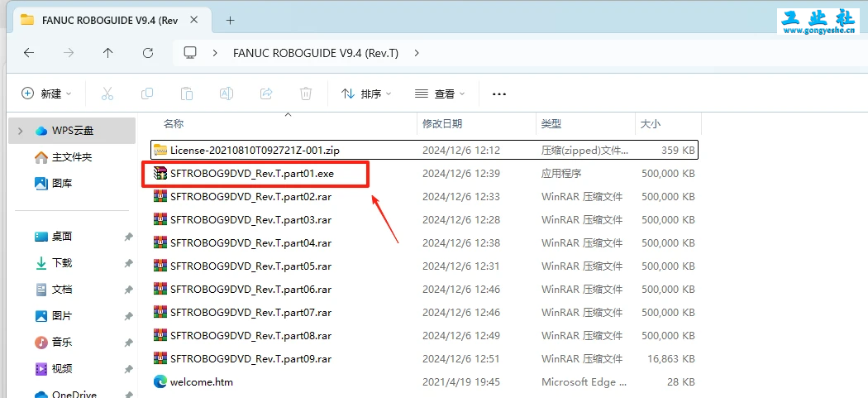Go up one folder level
The image size is (868, 398).
click(108, 53)
